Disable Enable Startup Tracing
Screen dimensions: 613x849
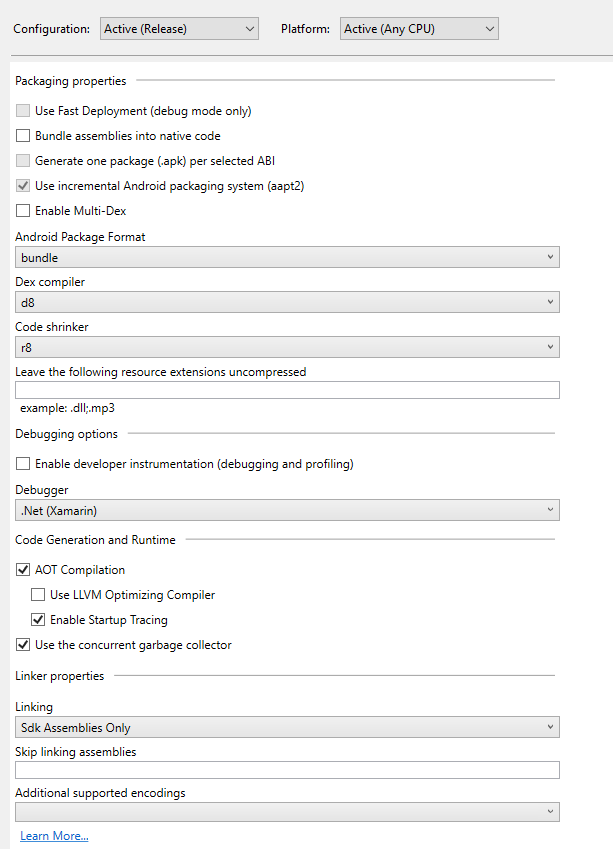click(x=38, y=619)
